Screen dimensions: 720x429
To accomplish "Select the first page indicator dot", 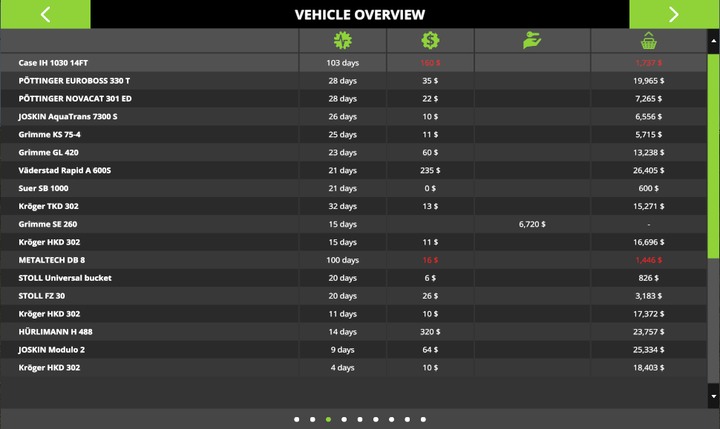I will tap(297, 420).
